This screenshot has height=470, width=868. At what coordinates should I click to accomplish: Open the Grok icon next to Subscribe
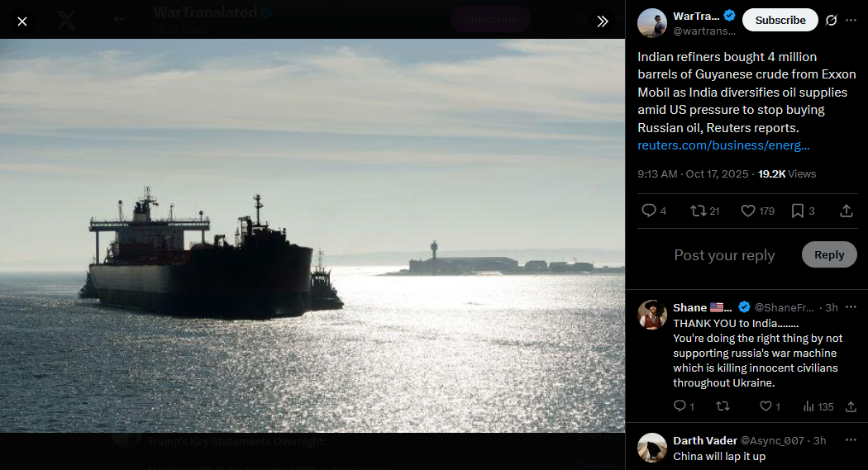pos(831,21)
